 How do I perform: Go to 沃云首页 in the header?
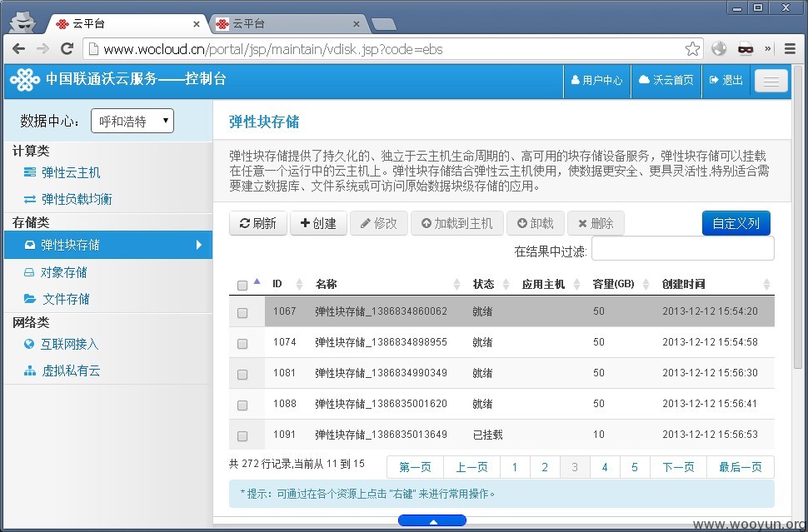click(666, 80)
